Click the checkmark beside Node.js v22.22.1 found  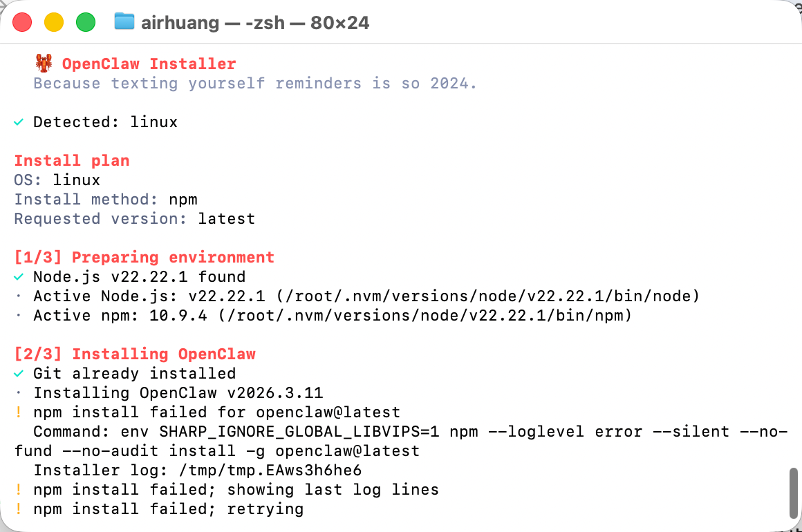[x=19, y=277]
